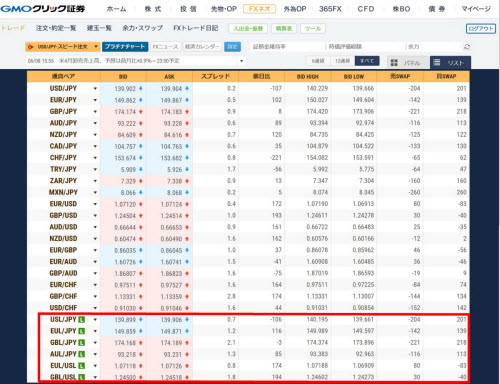
Task: Click the blue down arrow in USD/JPY BID
Action: pyautogui.click(x=141, y=88)
